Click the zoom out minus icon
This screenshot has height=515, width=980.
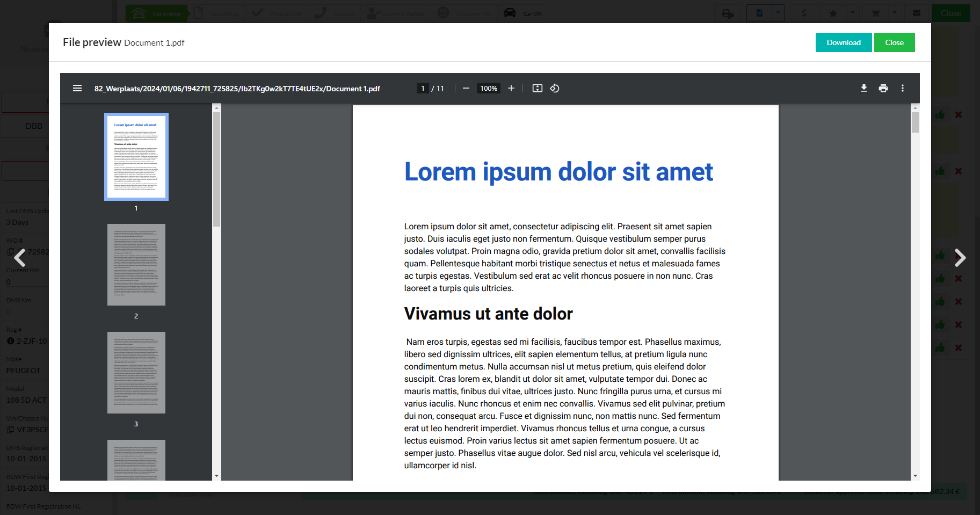coord(466,88)
